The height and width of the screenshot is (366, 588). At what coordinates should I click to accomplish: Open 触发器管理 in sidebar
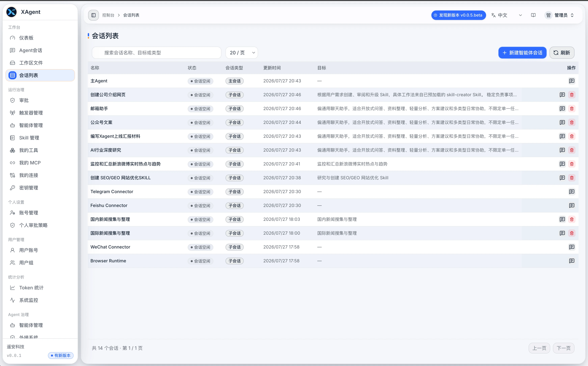click(40, 113)
